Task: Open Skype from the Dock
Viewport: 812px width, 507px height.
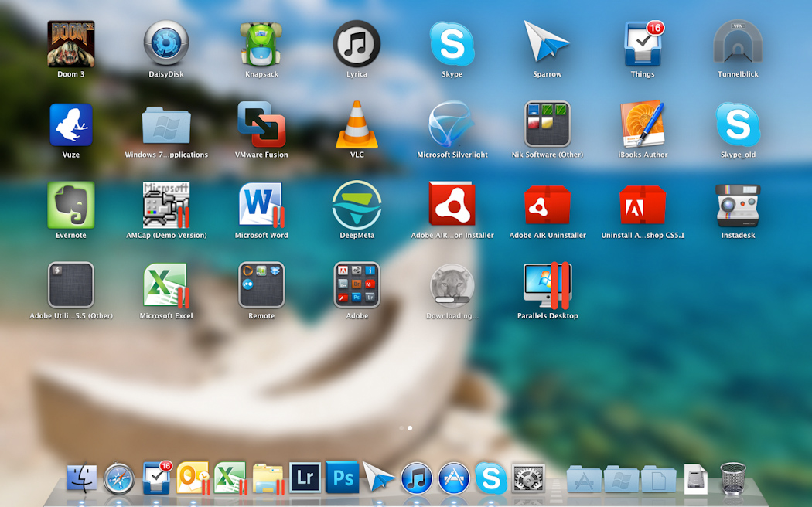Action: click(x=490, y=478)
